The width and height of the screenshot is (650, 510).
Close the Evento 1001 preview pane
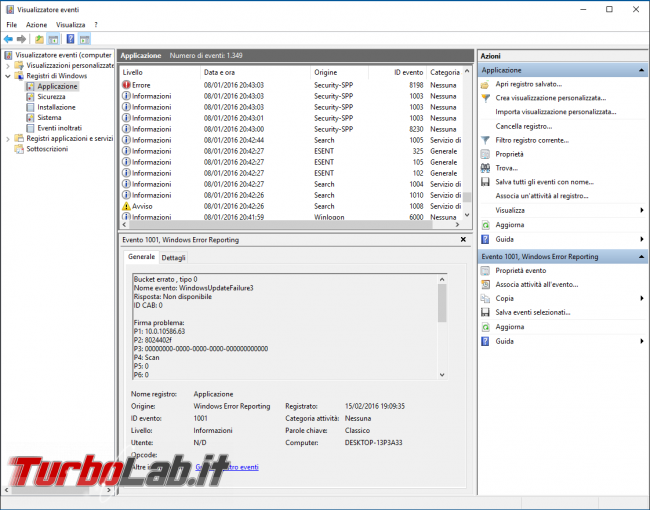click(x=463, y=240)
